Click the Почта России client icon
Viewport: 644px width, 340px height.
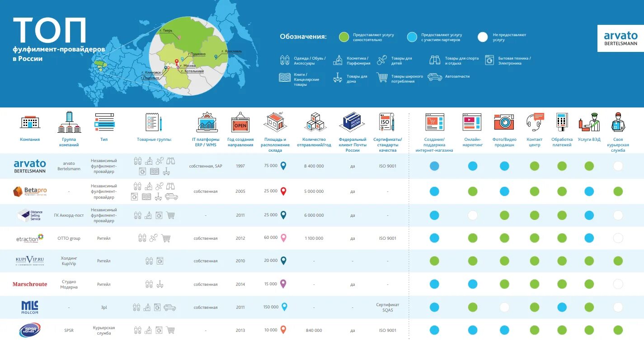pos(353,122)
